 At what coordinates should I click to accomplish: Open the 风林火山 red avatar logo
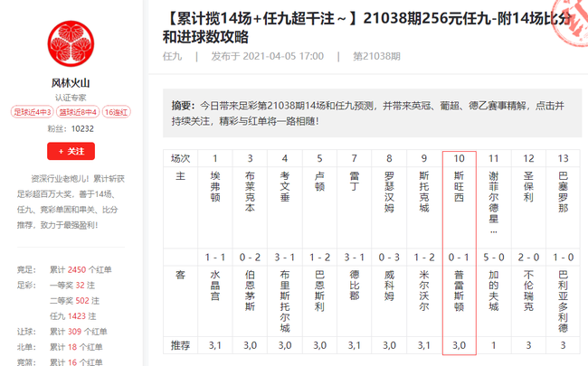click(x=71, y=44)
